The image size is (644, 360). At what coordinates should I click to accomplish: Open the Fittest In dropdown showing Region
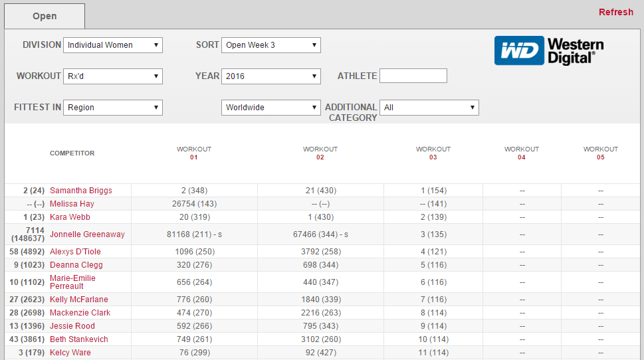(x=113, y=108)
